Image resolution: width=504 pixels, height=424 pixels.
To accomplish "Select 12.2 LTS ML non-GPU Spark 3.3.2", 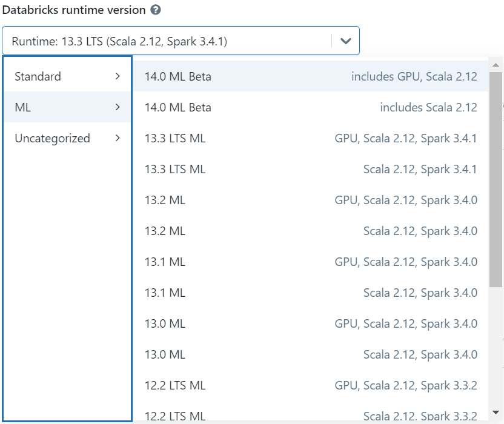I will tap(311, 412).
